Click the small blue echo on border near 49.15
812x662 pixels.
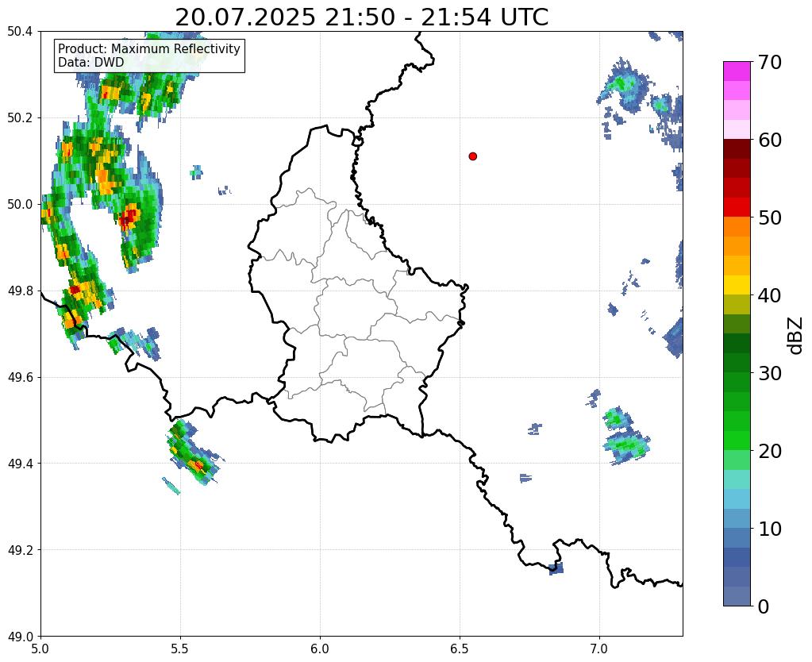tap(556, 568)
